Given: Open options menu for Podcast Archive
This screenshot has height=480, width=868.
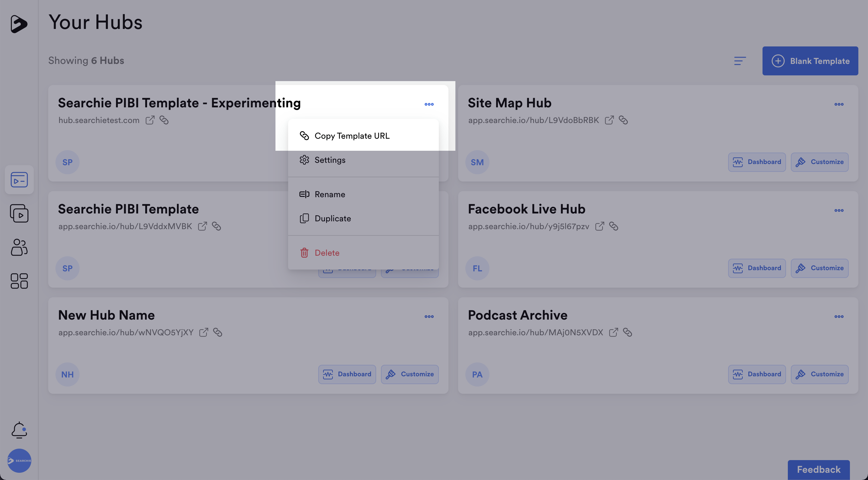Looking at the screenshot, I should 839,317.
